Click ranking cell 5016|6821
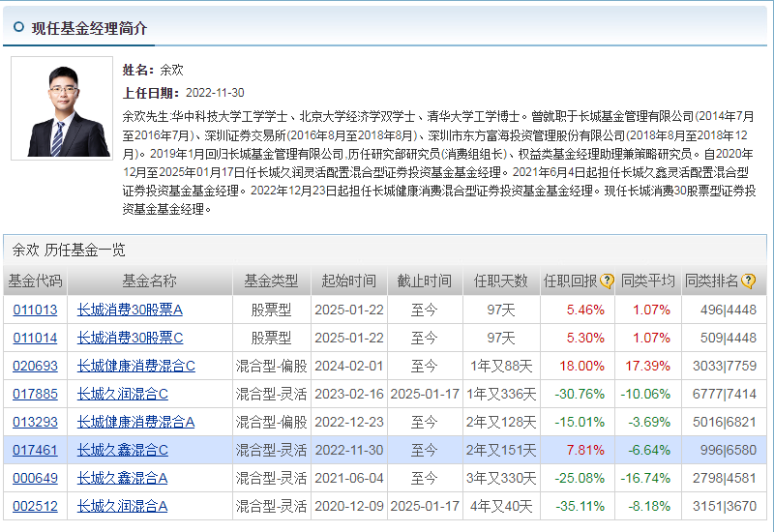 724,423
